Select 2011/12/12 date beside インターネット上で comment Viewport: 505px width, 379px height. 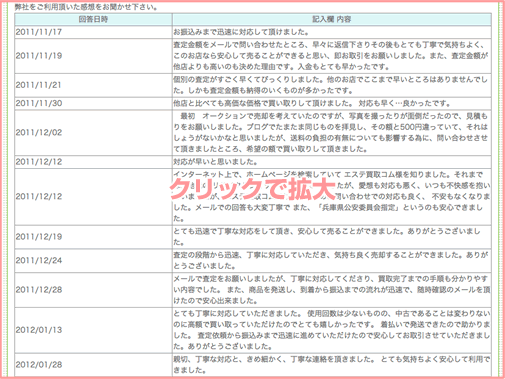[x=93, y=197]
